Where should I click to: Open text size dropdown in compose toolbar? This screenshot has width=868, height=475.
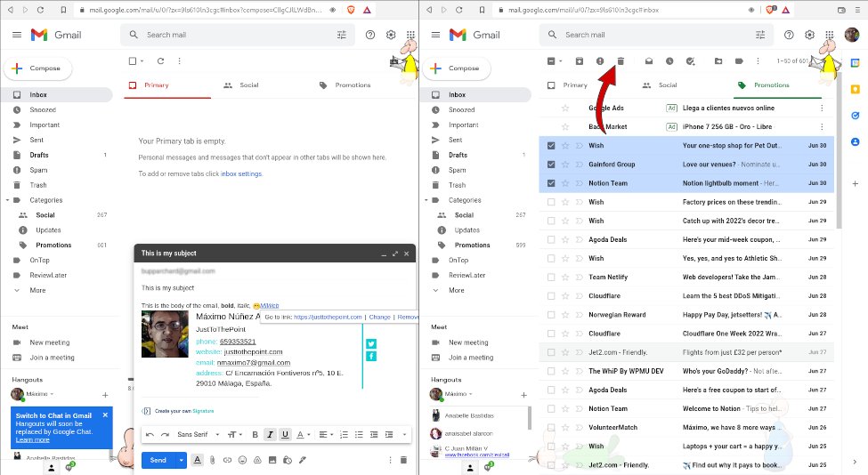coord(235,435)
